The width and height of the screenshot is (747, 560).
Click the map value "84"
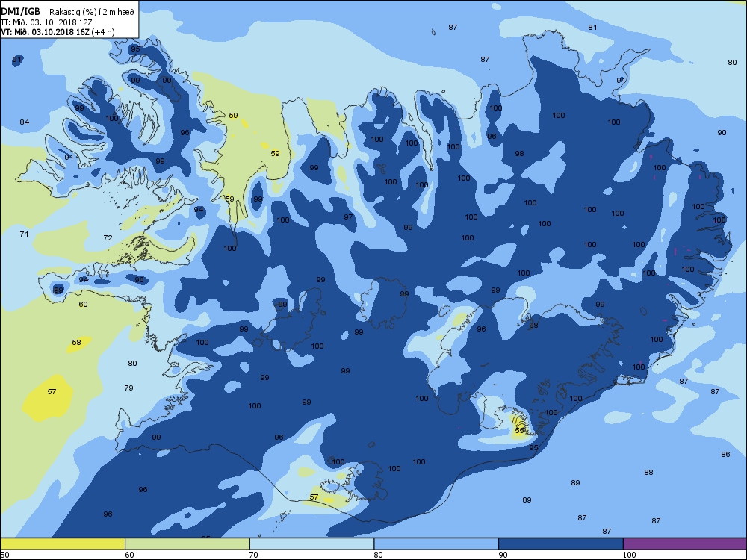pyautogui.click(x=25, y=122)
